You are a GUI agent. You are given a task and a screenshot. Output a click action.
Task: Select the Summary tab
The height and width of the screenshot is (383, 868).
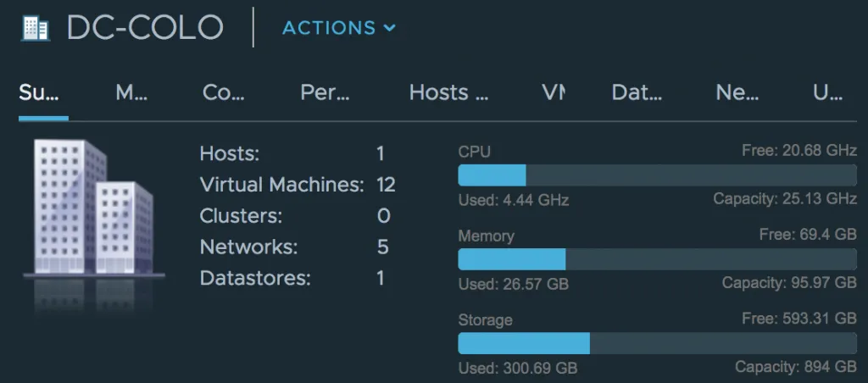point(39,93)
